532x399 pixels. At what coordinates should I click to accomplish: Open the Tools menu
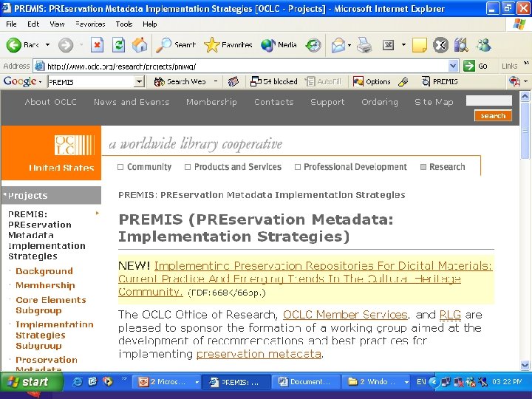coord(124,24)
